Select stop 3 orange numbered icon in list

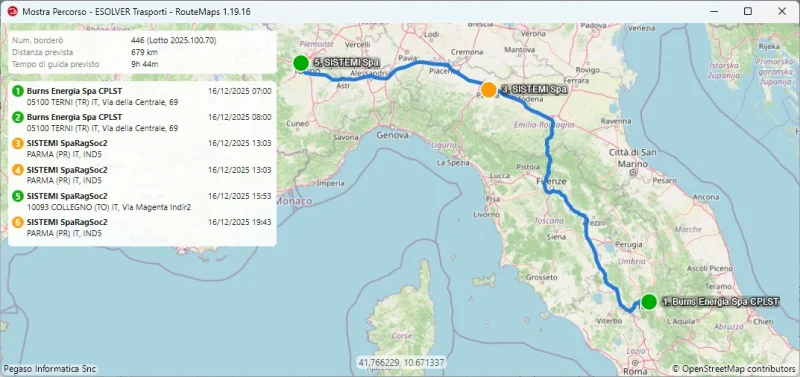pyautogui.click(x=18, y=144)
